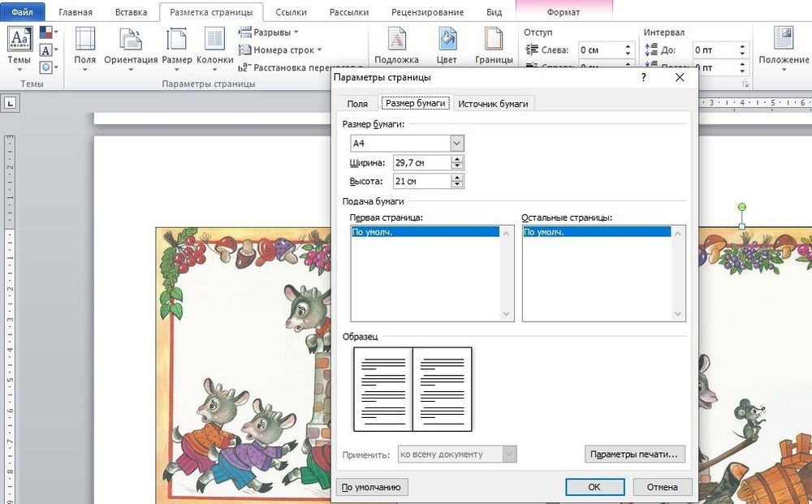This screenshot has height=504, width=812.
Task: Open the Темы (Themes) gallery icon
Action: 19,41
